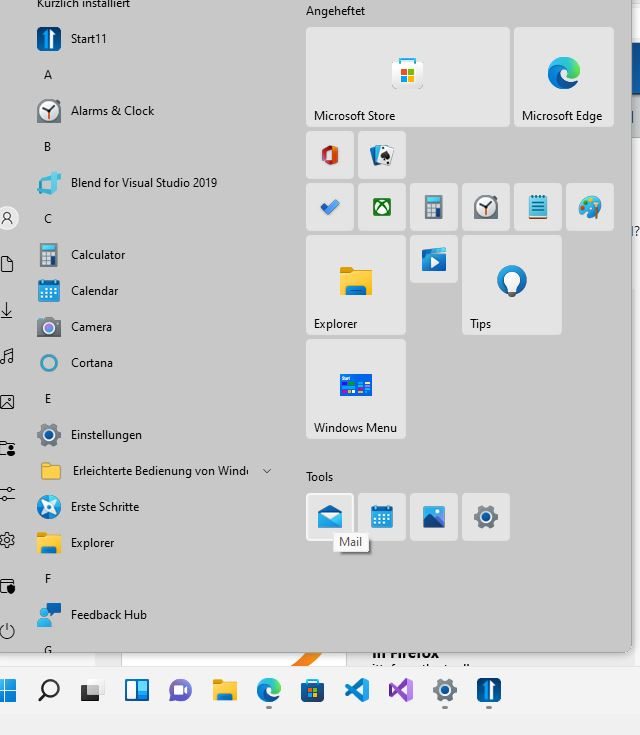
Task: Open Visual Studio Code on taskbar
Action: (x=357, y=690)
